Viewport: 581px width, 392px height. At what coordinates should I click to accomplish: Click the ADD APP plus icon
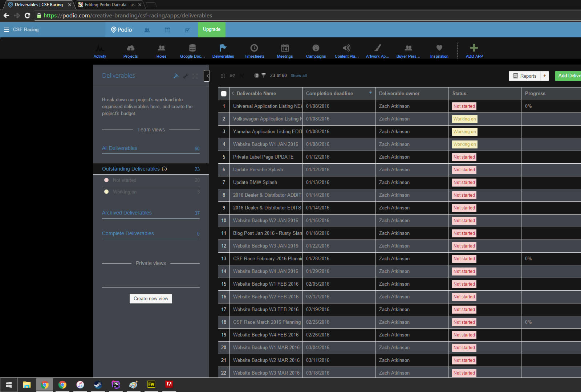pyautogui.click(x=474, y=48)
